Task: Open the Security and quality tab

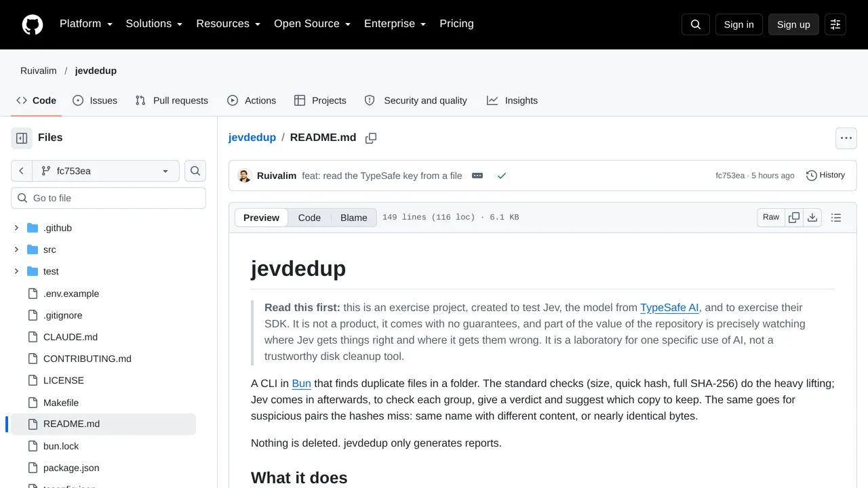Action: (x=416, y=100)
